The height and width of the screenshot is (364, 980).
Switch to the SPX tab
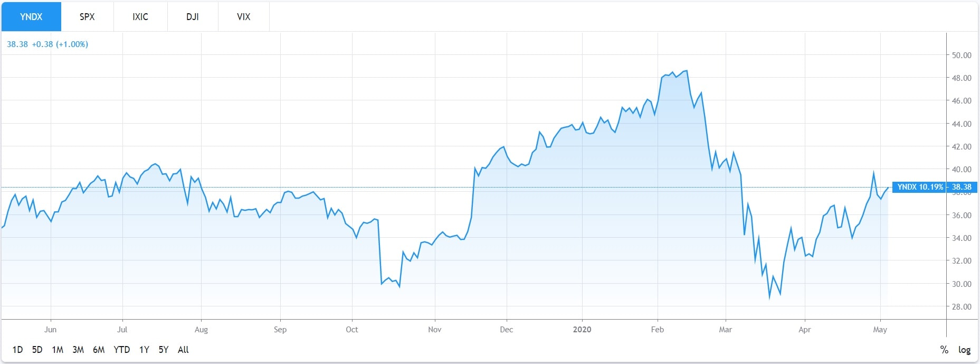click(87, 17)
